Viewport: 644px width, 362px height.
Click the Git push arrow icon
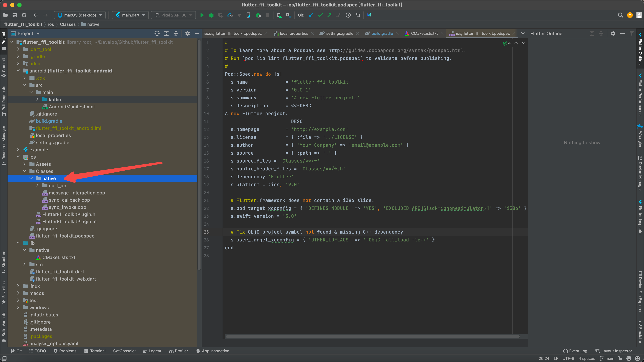point(330,15)
